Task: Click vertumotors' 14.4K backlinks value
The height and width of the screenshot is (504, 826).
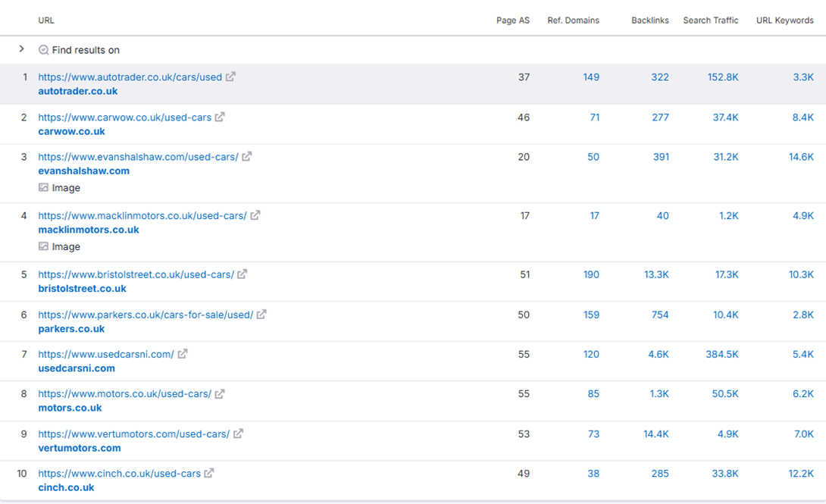Action: (655, 434)
